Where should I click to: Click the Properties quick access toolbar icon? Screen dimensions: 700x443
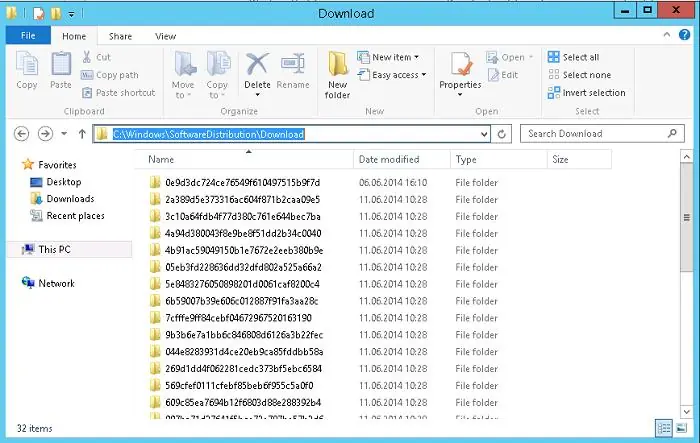coord(39,14)
